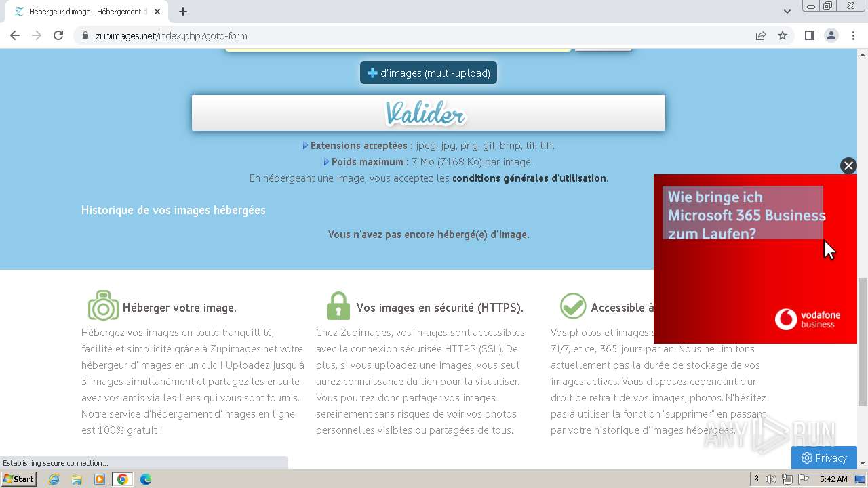Click the address bar lock icon
Image resolution: width=868 pixels, height=488 pixels.
pyautogui.click(x=85, y=36)
